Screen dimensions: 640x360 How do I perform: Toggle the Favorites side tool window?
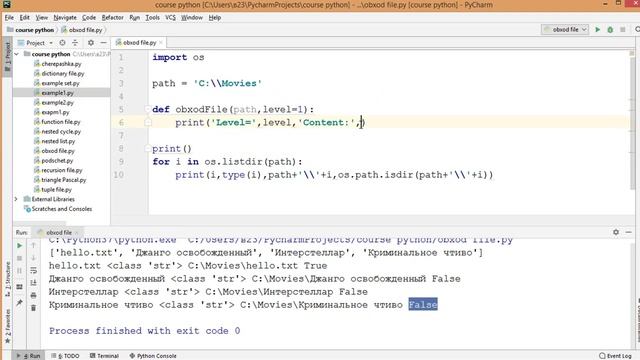(7, 327)
